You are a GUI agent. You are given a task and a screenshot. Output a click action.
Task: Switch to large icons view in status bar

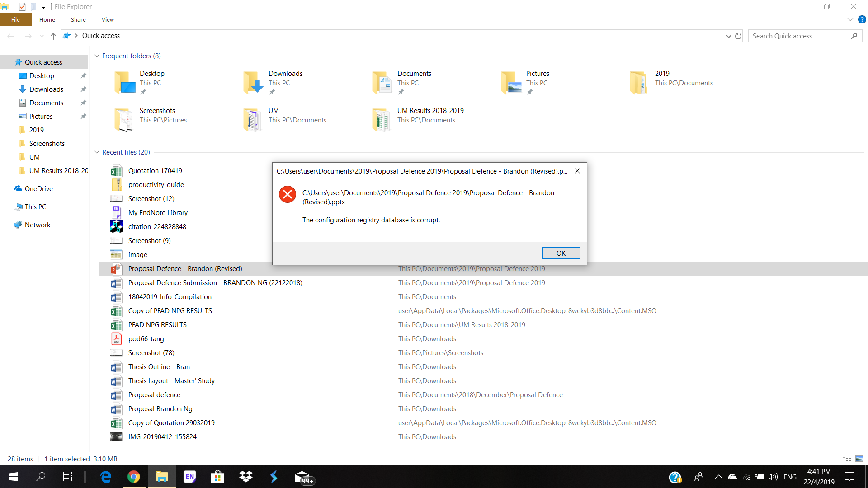tap(859, 459)
